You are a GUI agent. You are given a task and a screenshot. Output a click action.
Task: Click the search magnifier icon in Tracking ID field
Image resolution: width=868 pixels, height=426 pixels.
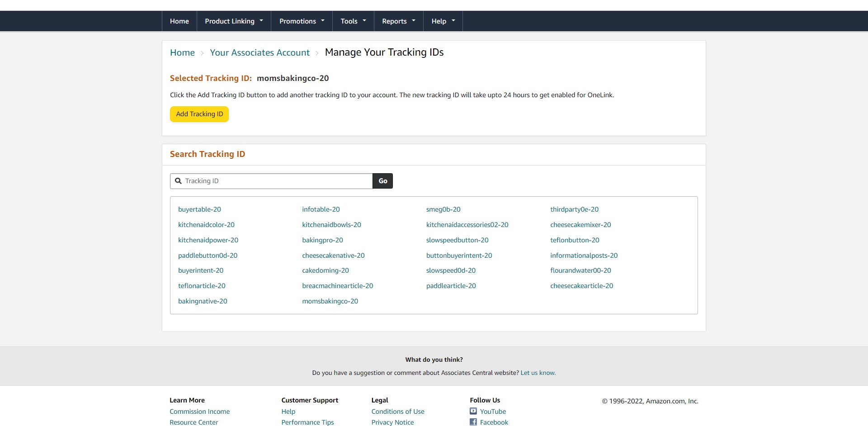[x=178, y=181]
